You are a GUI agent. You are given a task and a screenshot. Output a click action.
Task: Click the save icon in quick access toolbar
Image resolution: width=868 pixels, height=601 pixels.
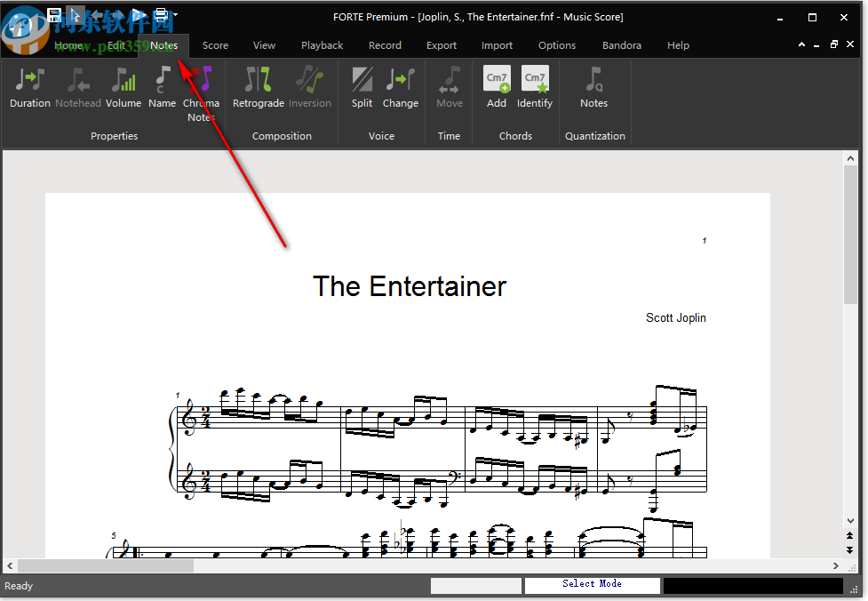point(55,15)
